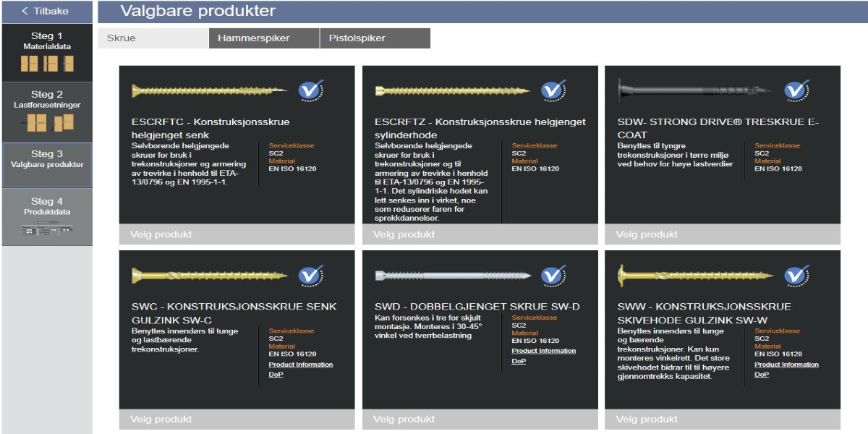Click the SWW Skivehode Gulzink SW-W title
868x434 pixels.
(705, 313)
